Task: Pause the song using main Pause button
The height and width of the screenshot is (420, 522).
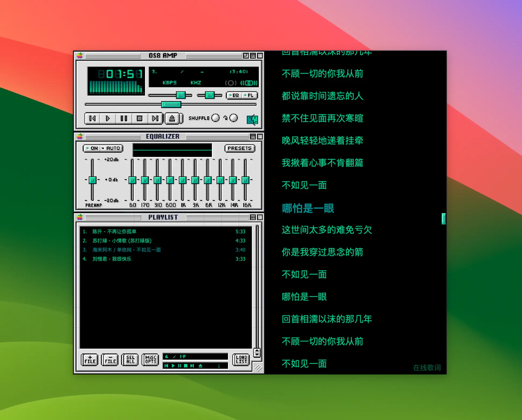Action: point(124,118)
